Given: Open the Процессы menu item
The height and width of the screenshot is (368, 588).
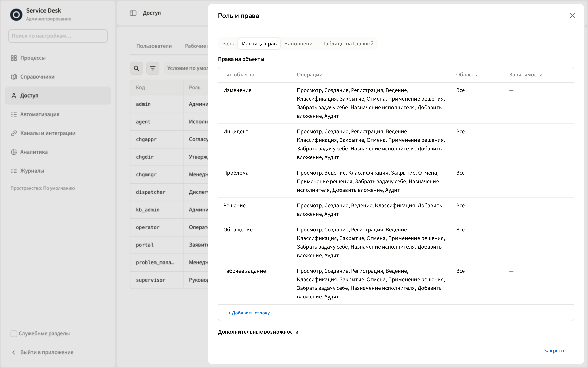Looking at the screenshot, I should pos(58,58).
